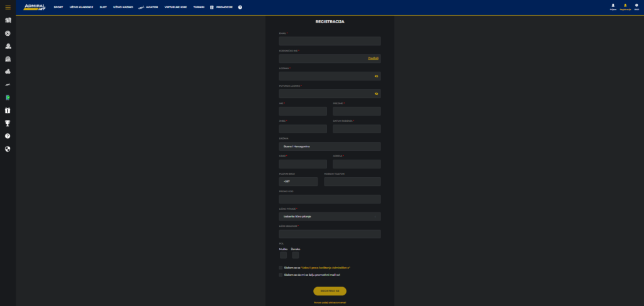Click the Grad input field
The image size is (644, 306).
click(x=303, y=164)
